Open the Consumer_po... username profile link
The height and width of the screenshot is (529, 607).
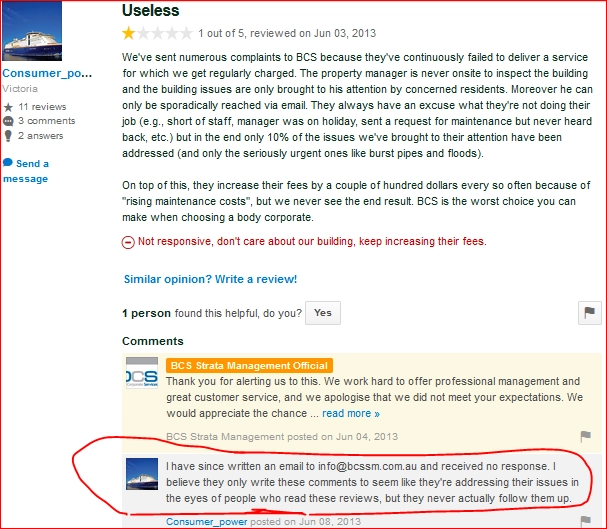pos(47,73)
